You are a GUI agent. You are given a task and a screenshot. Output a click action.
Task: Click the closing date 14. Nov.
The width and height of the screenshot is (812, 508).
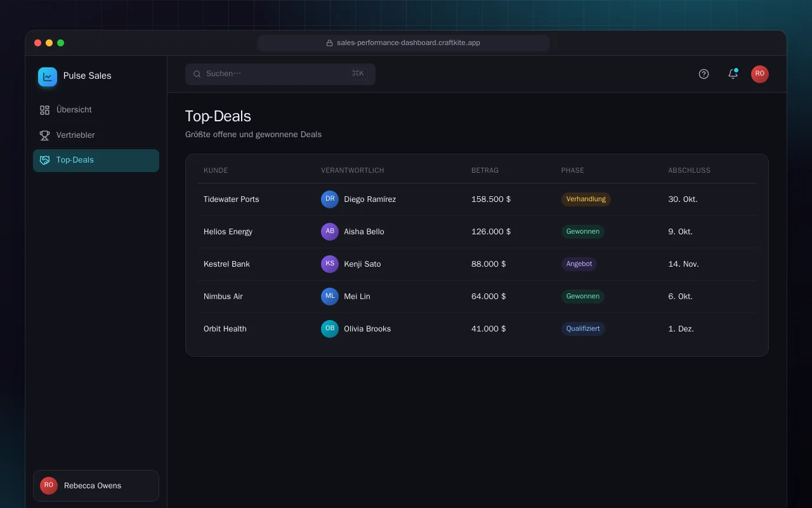coord(683,264)
